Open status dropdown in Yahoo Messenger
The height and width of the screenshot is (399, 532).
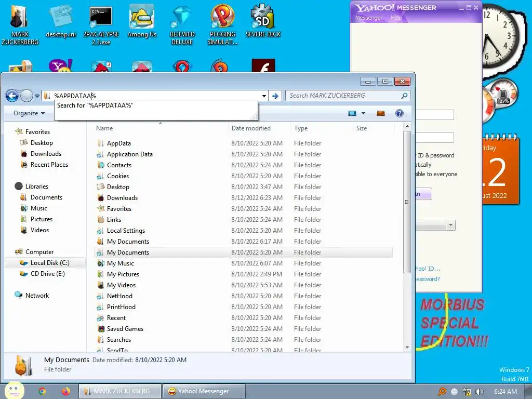[450, 225]
